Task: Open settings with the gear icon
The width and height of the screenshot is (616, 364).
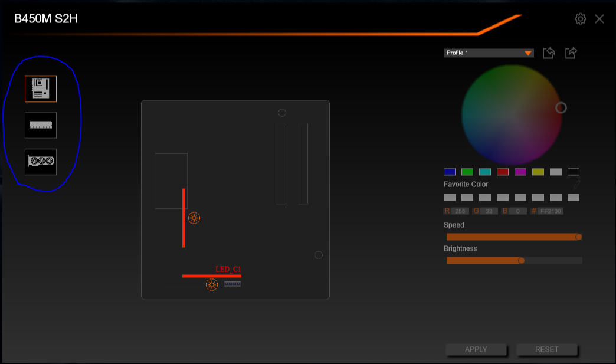Action: pyautogui.click(x=580, y=19)
